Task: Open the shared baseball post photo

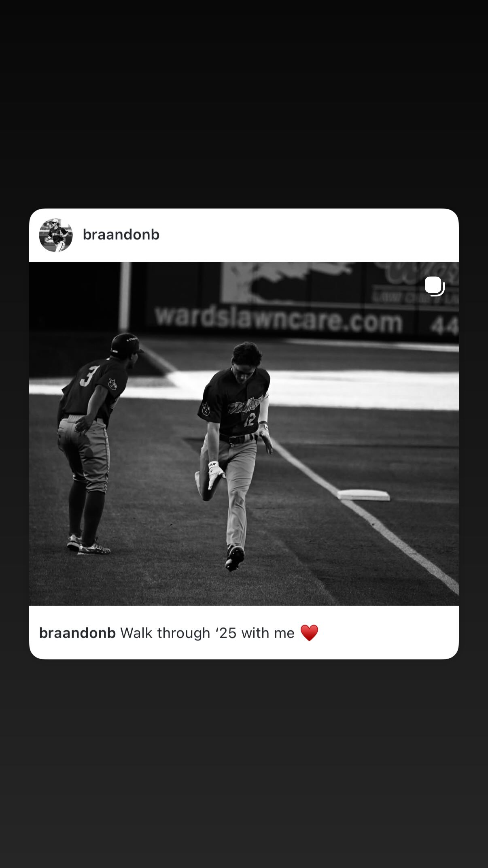Action: click(244, 434)
